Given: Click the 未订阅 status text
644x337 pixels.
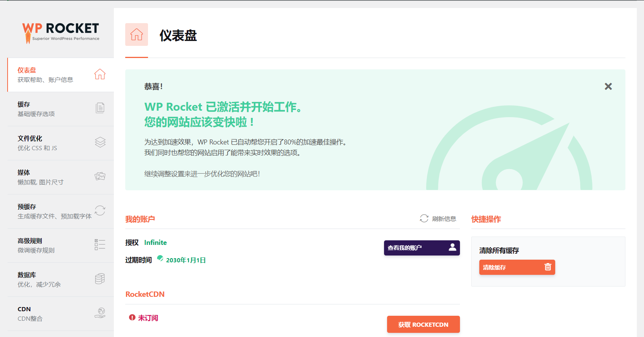Looking at the screenshot, I should (x=148, y=318).
